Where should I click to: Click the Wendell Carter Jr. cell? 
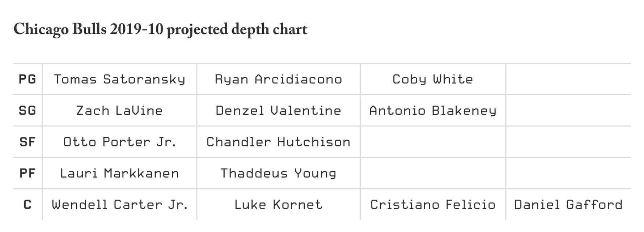pyautogui.click(x=120, y=204)
